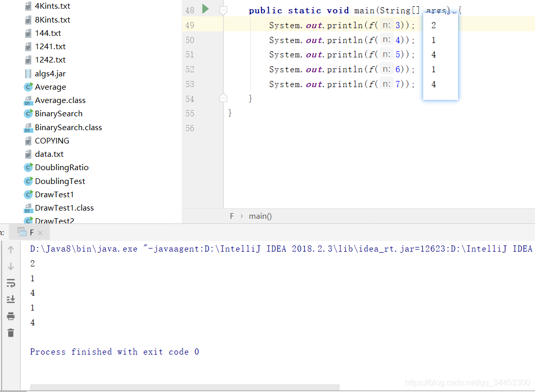This screenshot has height=392, width=535.
Task: Select DrawTest1.class file
Action: point(64,208)
